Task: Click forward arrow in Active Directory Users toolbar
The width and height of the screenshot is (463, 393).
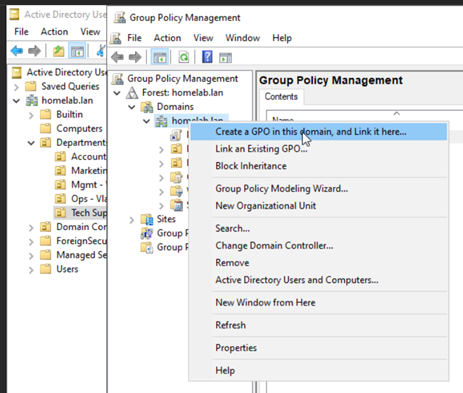Action: coord(34,51)
